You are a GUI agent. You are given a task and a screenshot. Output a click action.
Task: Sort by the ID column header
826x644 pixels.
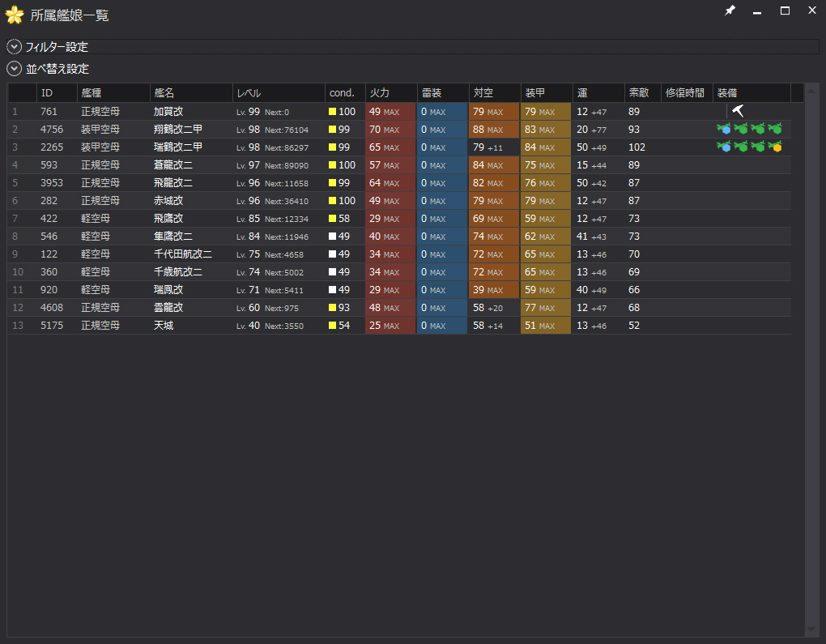57,93
